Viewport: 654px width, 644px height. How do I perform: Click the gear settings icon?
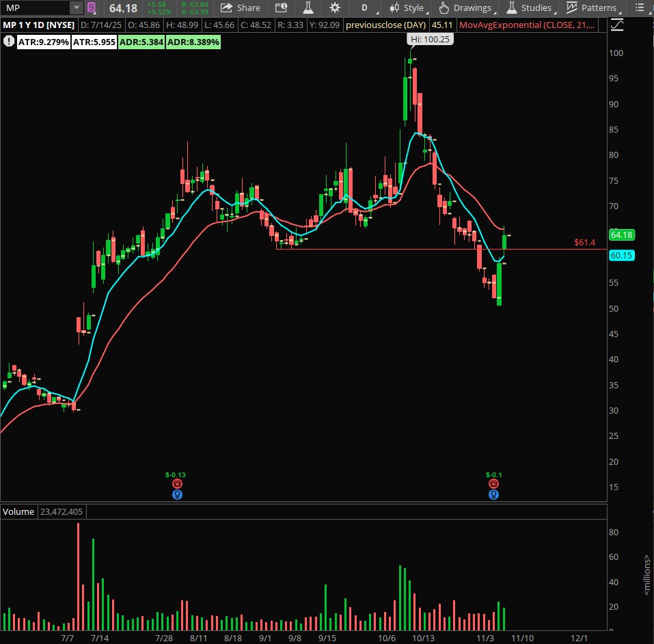point(334,8)
